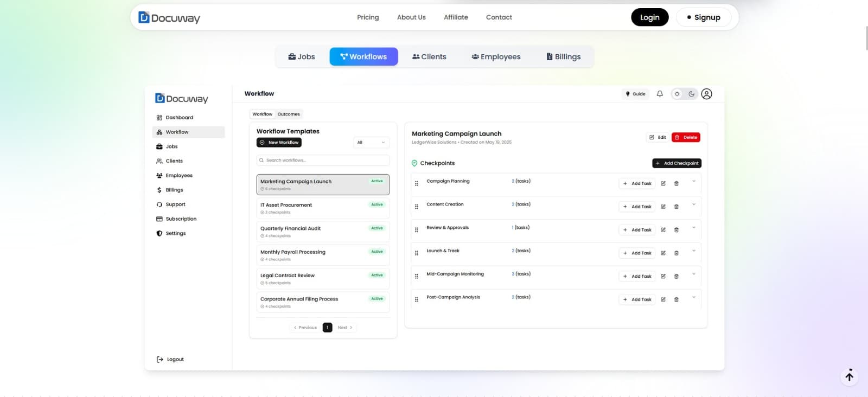Switch to the Outcomes tab
The height and width of the screenshot is (397, 868).
[289, 114]
